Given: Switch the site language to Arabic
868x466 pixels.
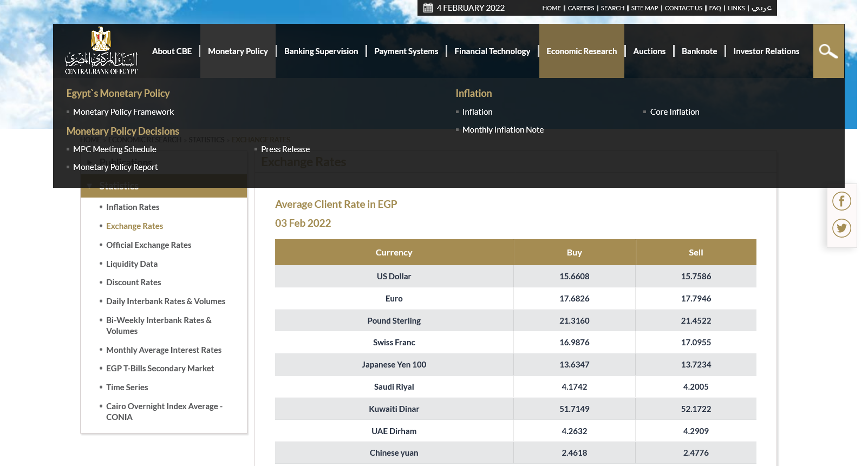Looking at the screenshot, I should (761, 8).
